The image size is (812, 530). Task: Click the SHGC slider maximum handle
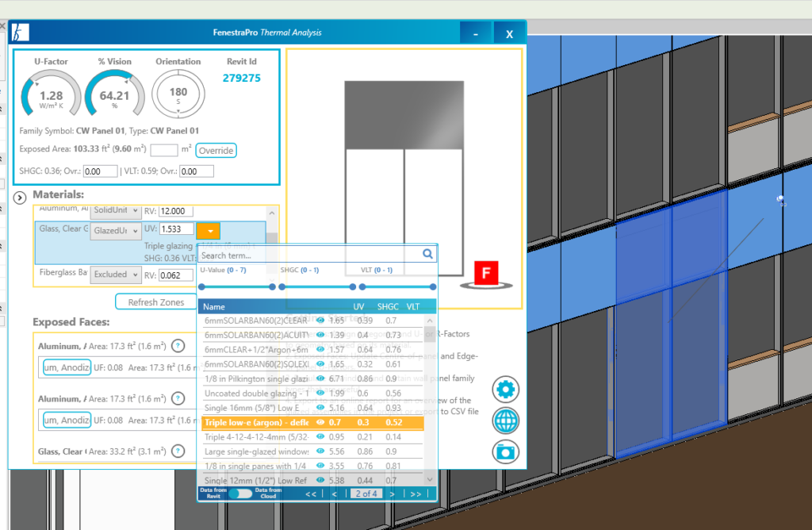(353, 286)
